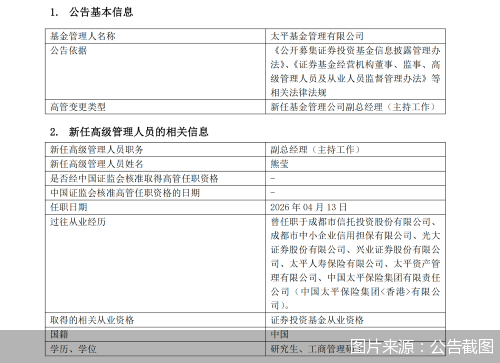Click 新任基金管理公司副总经理（主持工作） value
The width and height of the screenshot is (500, 363).
[x=353, y=107]
